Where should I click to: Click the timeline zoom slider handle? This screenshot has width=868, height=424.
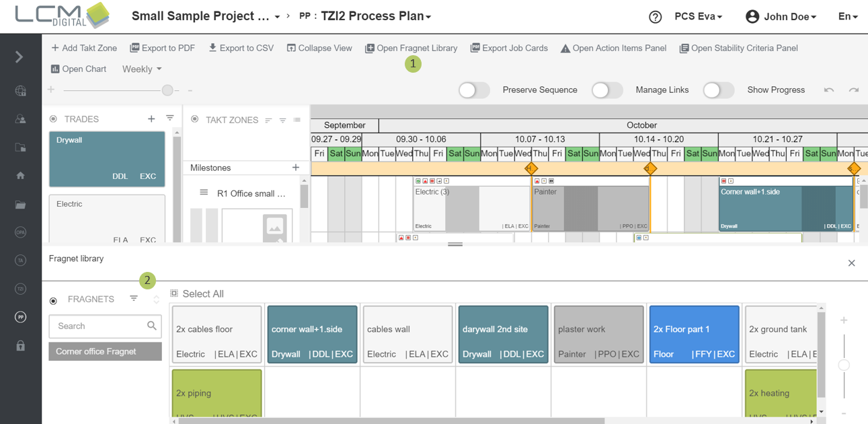(x=167, y=90)
